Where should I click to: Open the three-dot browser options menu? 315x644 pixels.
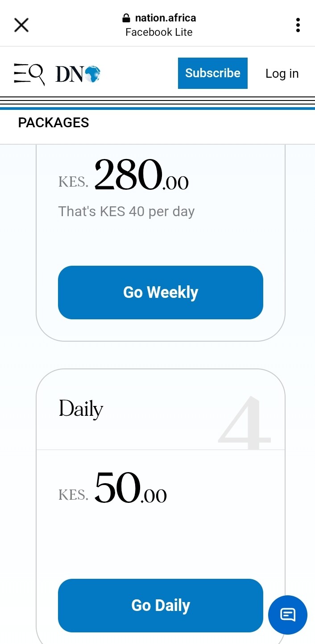(298, 25)
